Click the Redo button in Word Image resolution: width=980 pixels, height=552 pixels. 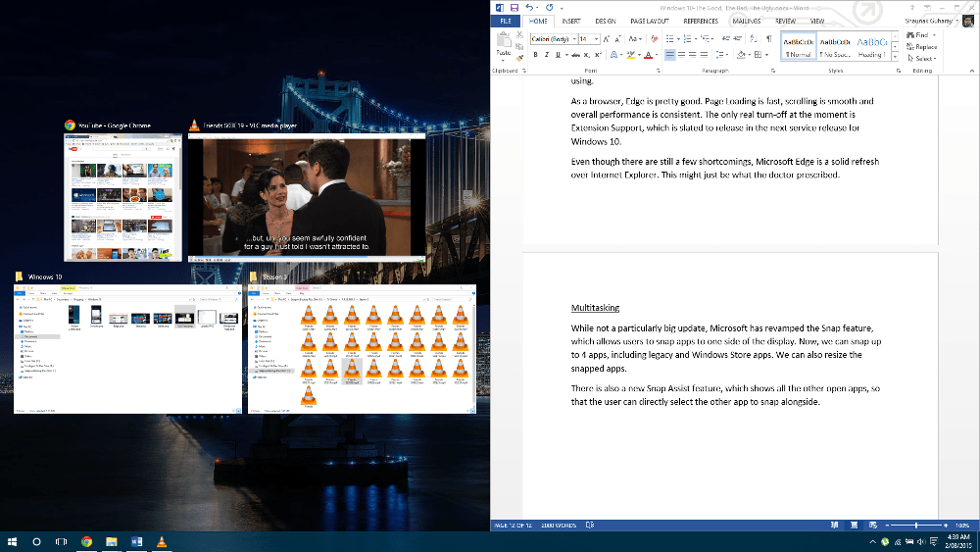click(550, 8)
